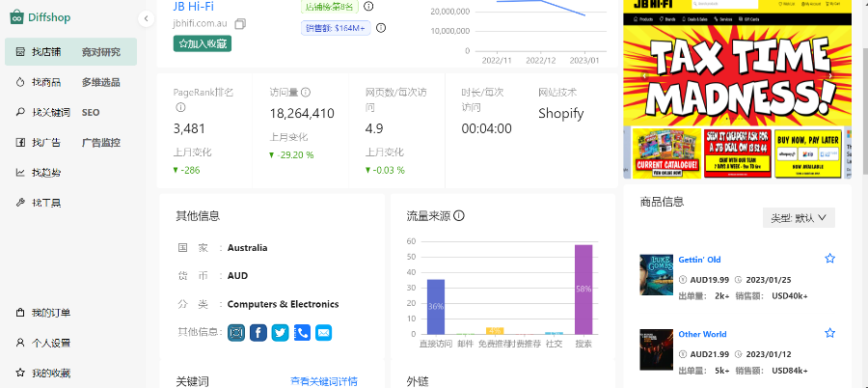Click the info icon beside 流量来源

click(459, 216)
